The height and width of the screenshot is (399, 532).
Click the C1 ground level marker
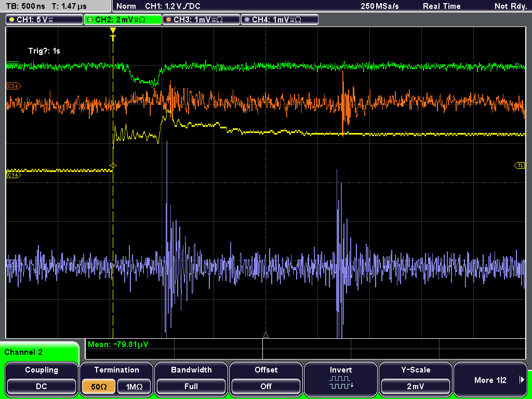pos(14,175)
